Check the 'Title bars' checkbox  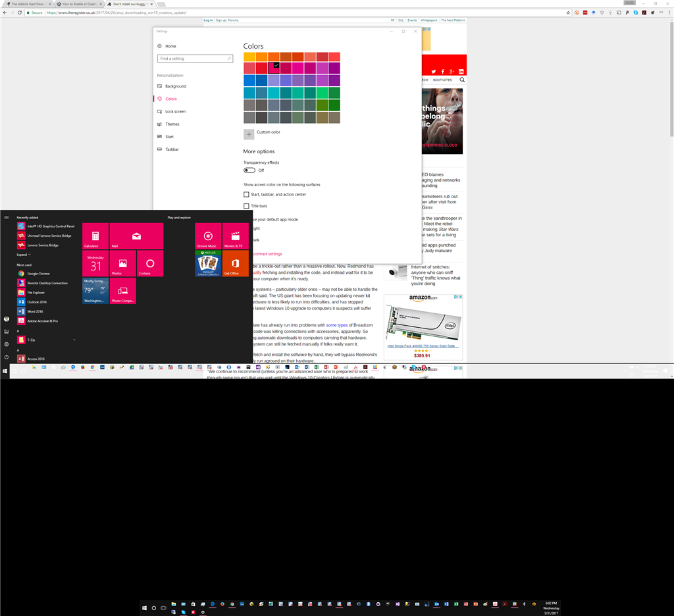246,206
